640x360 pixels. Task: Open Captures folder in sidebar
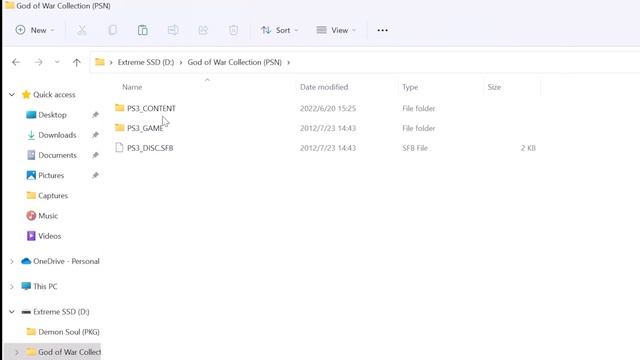[x=53, y=196]
